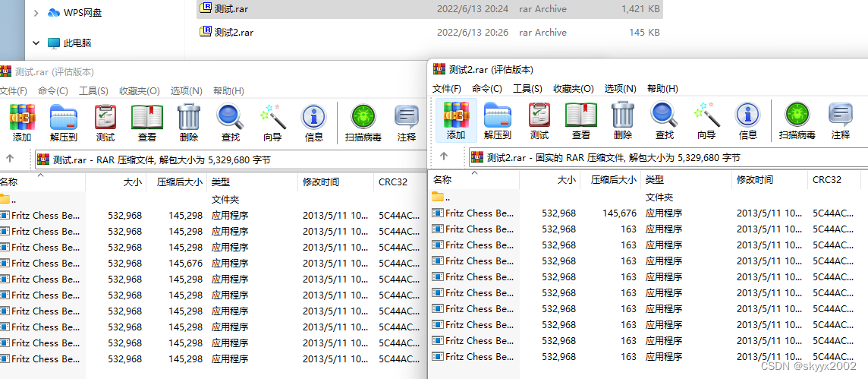Screen dimensions: 868x379
Task: Click 测试2.rar window title bar
Action: coord(648,69)
